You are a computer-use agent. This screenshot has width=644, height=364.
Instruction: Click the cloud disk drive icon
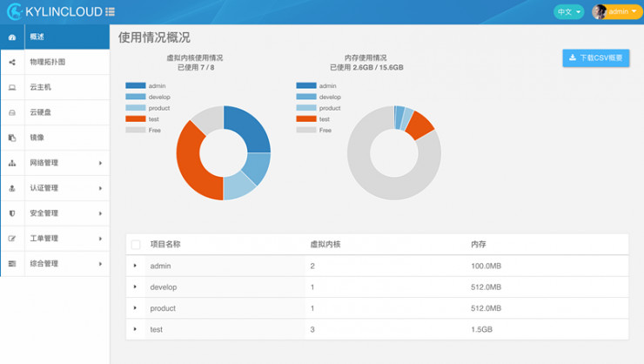[12, 113]
